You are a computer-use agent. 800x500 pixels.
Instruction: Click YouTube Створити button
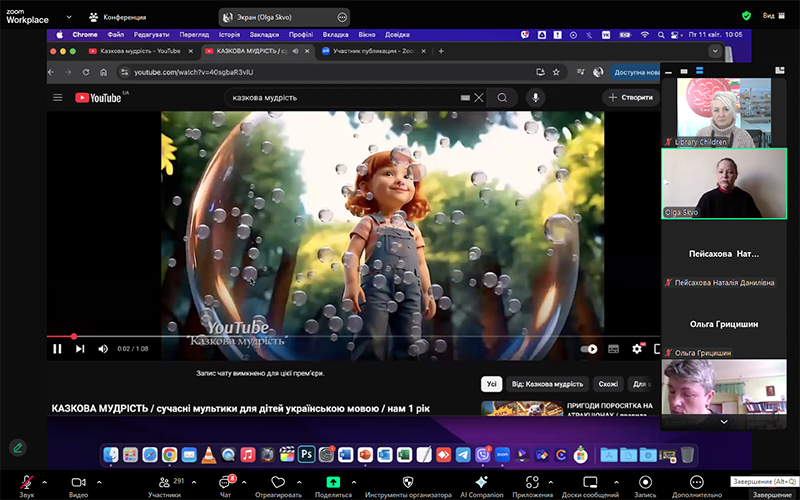[631, 97]
